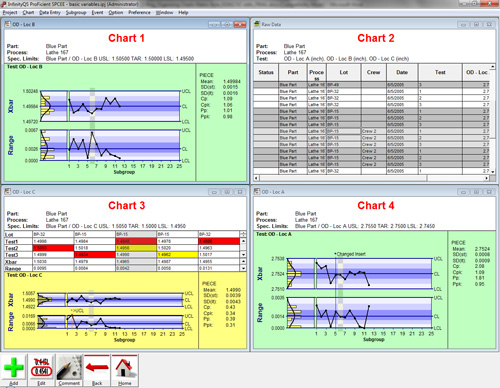
Task: Click the Raw Data scroll up arrow
Action: pyautogui.click(x=493, y=67)
